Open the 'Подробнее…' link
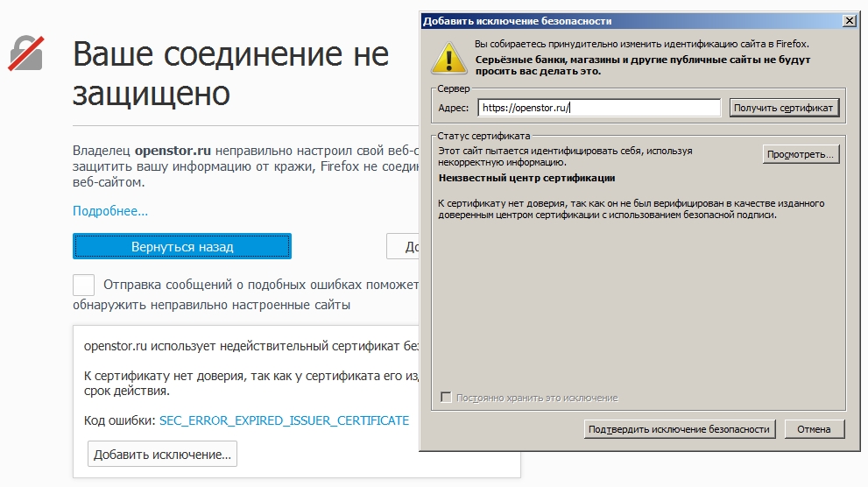This screenshot has height=487, width=868. pos(110,211)
